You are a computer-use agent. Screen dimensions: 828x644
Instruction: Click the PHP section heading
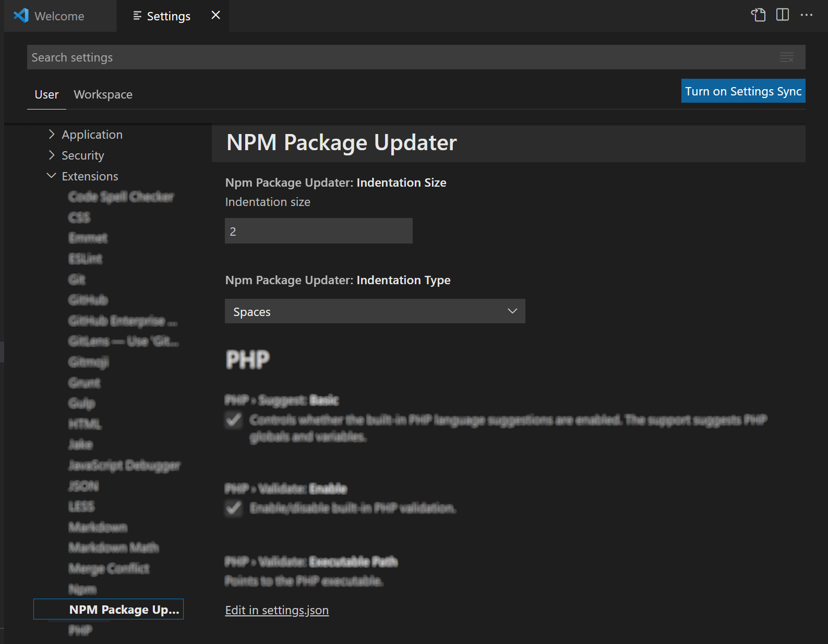[x=248, y=360]
